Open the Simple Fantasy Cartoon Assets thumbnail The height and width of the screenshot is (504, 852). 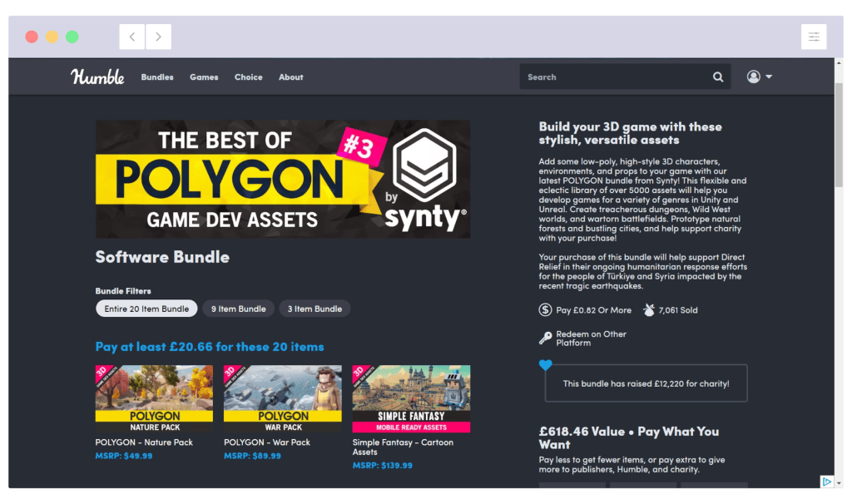[411, 398]
